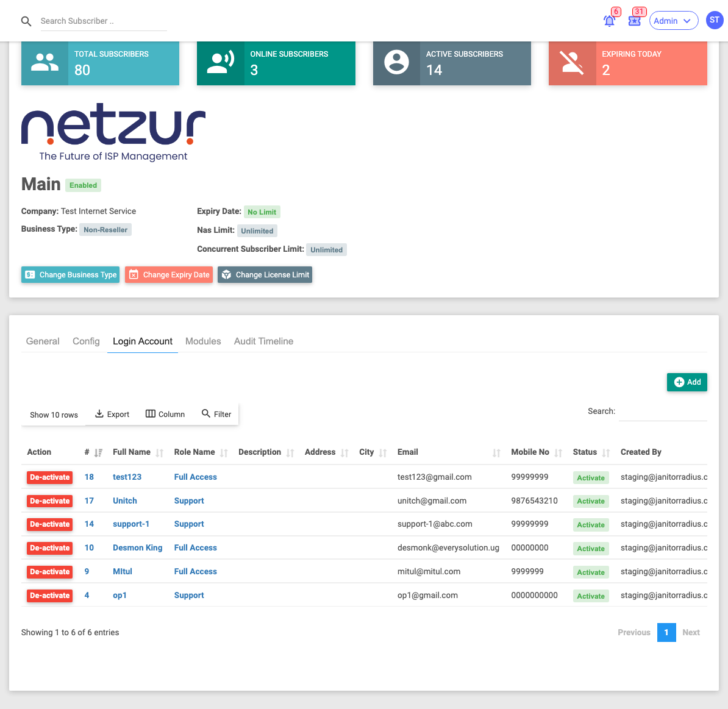Sort table by Mobile No arrows
Screen dimensions: 728x709
point(558,453)
